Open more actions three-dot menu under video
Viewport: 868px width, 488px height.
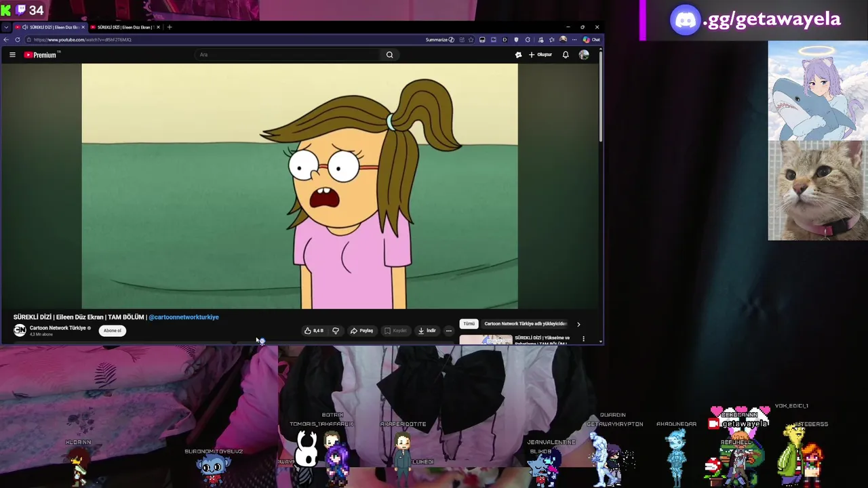[448, 331]
